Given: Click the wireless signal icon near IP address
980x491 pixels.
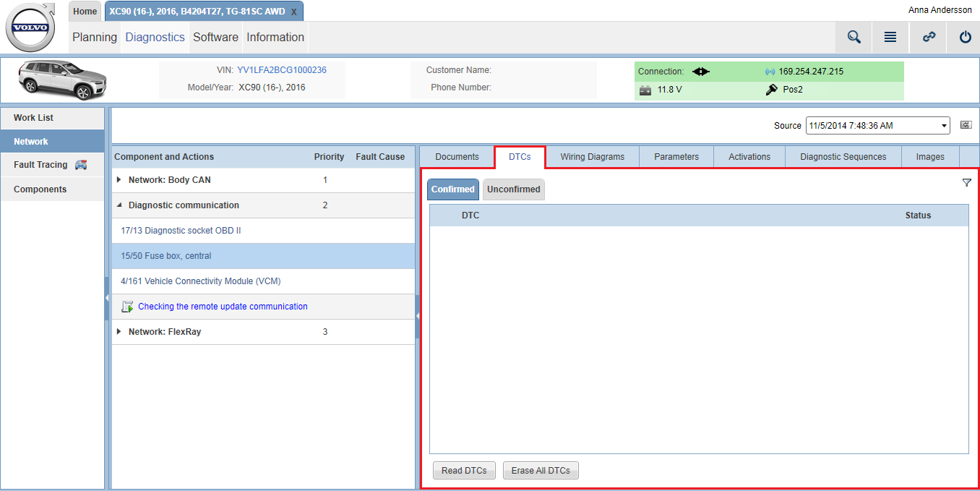Looking at the screenshot, I should pos(770,72).
